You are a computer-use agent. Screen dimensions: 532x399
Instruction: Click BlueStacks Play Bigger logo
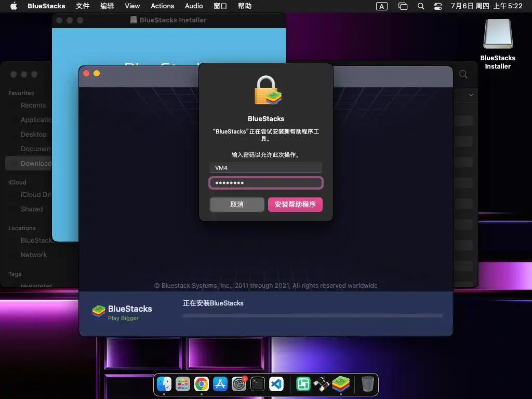(x=122, y=312)
